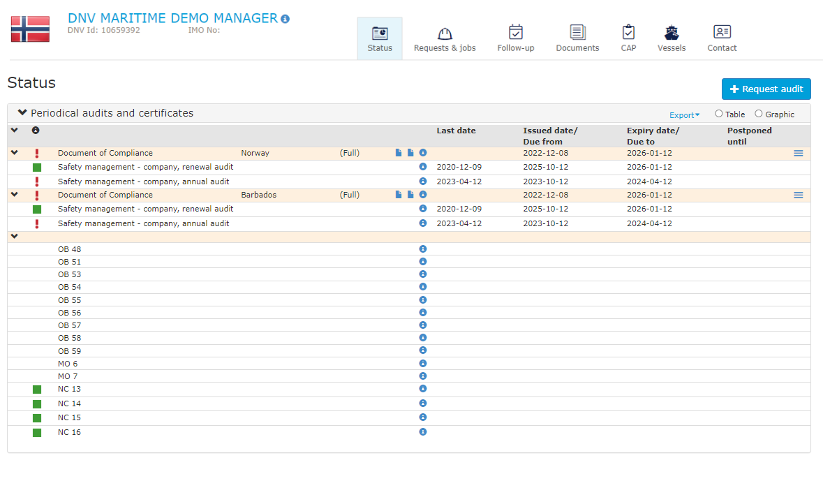Switch to the Requests & jobs tab
The height and width of the screenshot is (504, 823).
click(x=445, y=39)
